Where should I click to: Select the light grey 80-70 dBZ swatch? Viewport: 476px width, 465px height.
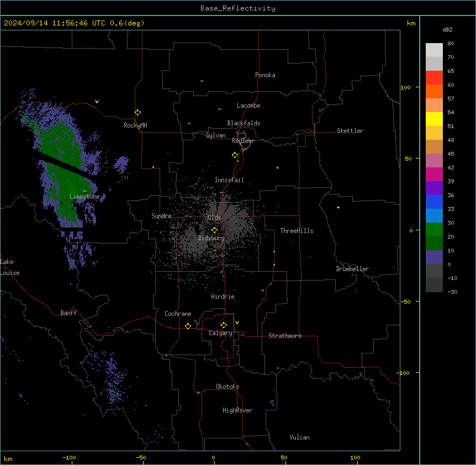[x=434, y=50]
